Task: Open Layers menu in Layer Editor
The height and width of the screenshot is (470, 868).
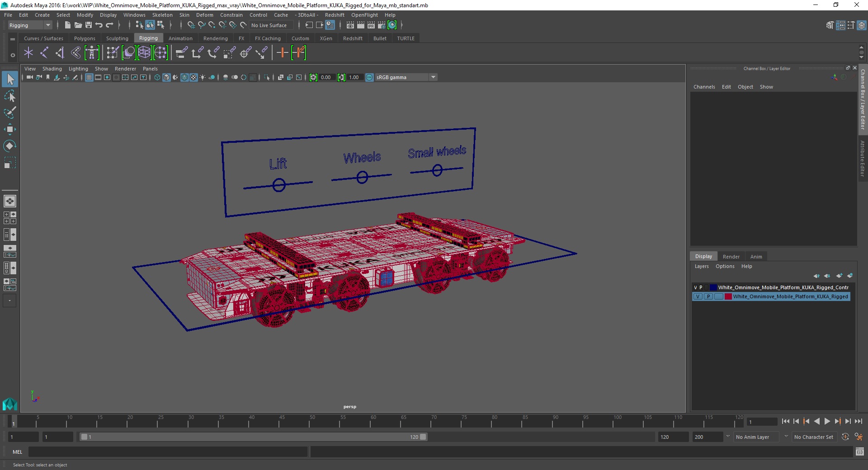Action: pos(702,266)
